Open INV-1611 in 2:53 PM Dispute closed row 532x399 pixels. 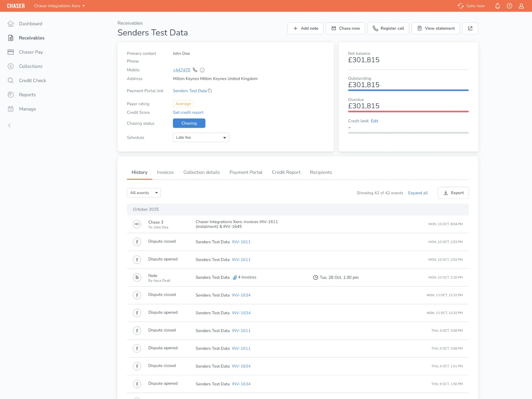(x=241, y=242)
